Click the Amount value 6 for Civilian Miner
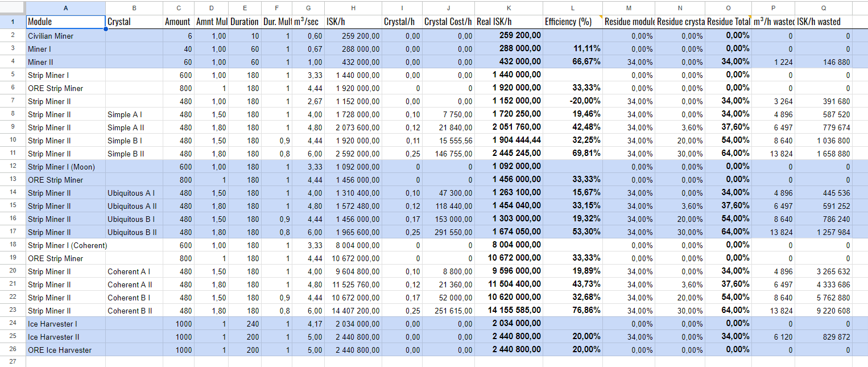Viewport: 868px width, 367px height. pyautogui.click(x=178, y=36)
